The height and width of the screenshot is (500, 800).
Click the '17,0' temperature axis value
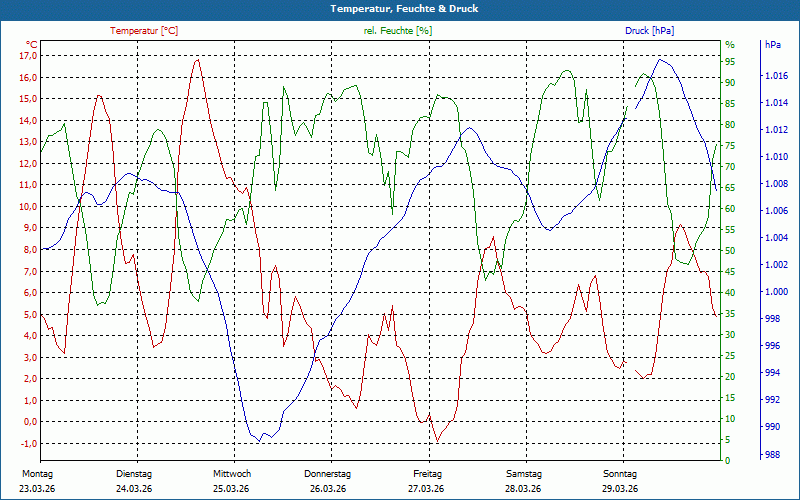click(x=28, y=56)
